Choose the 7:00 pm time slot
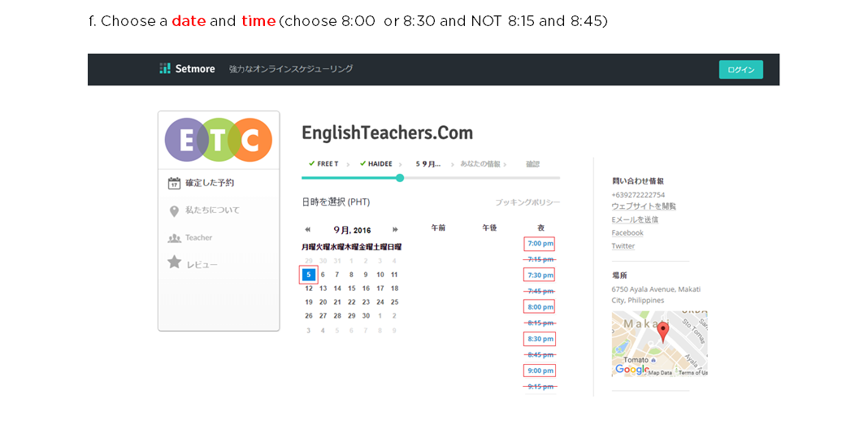This screenshot has width=868, height=438. [540, 244]
